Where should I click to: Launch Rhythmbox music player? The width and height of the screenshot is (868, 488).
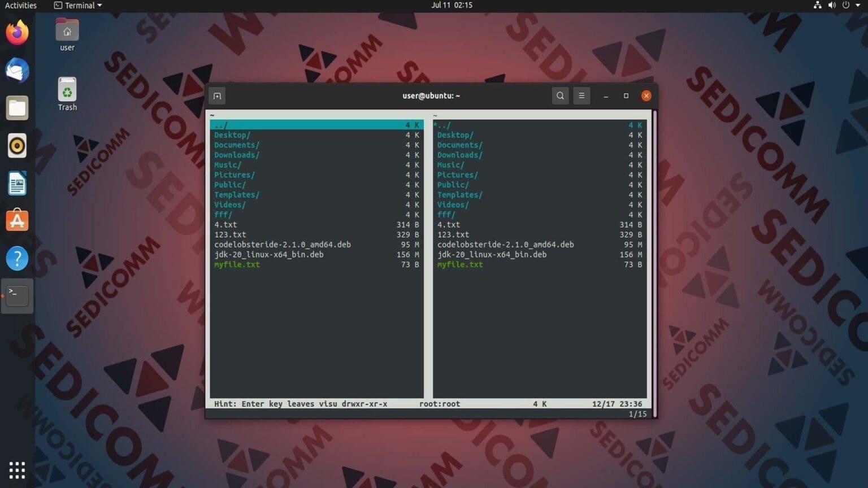(x=17, y=145)
